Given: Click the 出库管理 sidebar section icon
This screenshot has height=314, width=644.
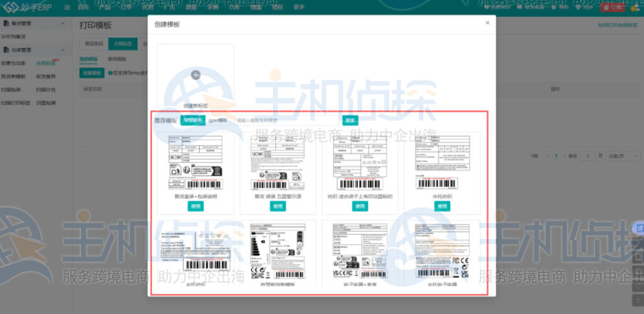Looking at the screenshot, I should click(6, 50).
